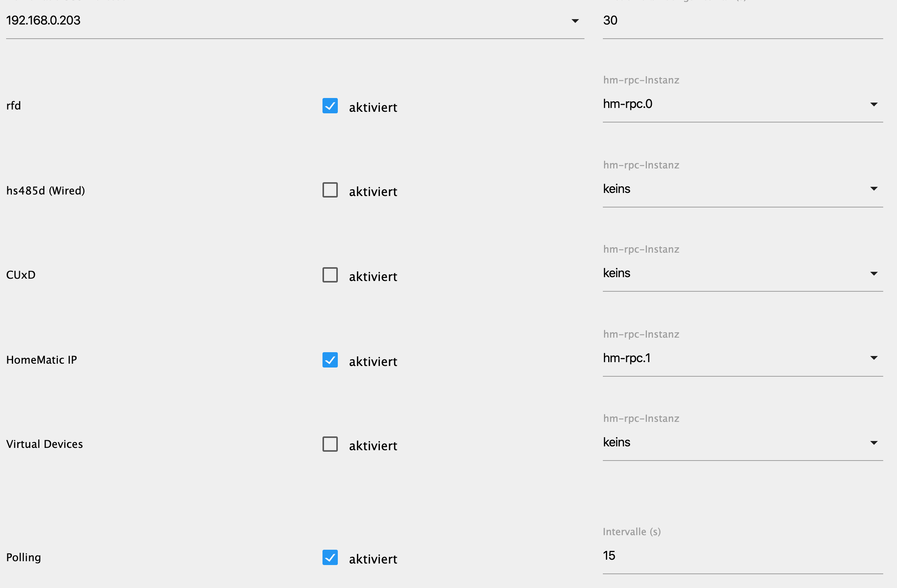The width and height of the screenshot is (897, 588).
Task: Open the hm-rpc.0 instance dropdown
Action: coord(735,104)
